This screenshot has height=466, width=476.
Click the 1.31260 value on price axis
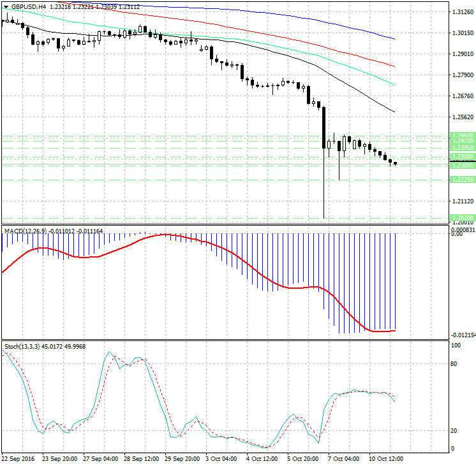pos(462,12)
